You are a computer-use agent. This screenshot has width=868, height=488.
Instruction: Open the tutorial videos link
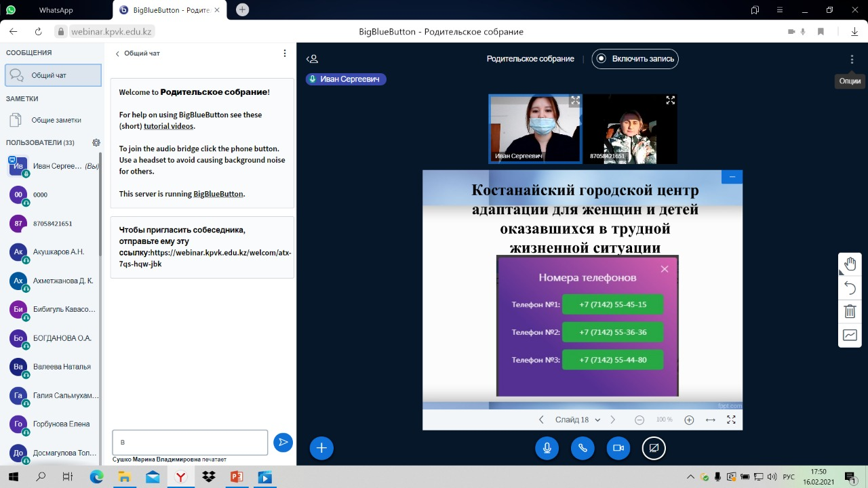tap(169, 126)
